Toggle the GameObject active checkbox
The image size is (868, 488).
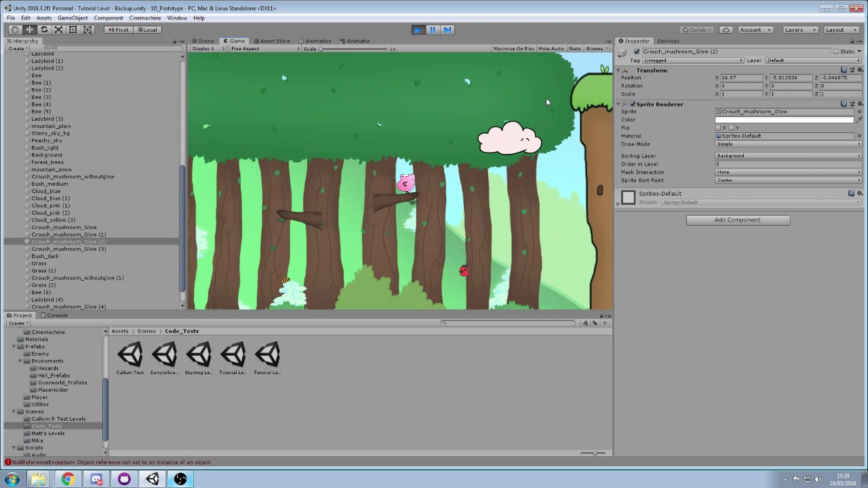(x=636, y=52)
